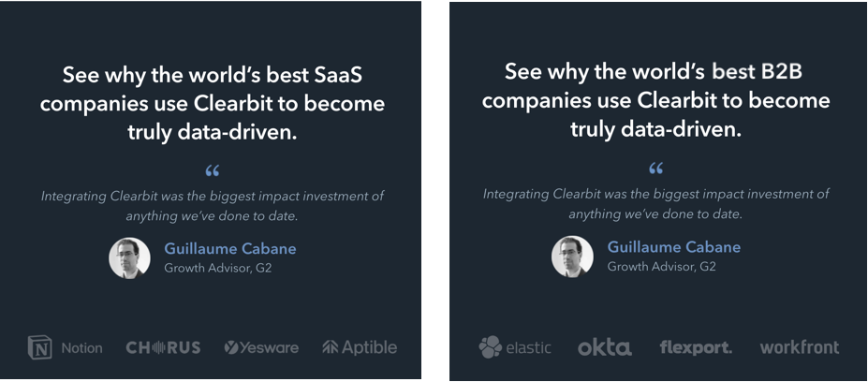Screen dimensions: 868x382
Task: Select the okta logo
Action: [x=605, y=347]
